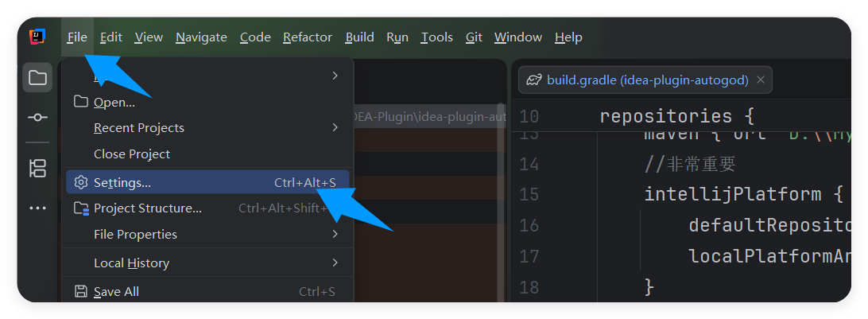Open the Project tool window folder icon
Image resolution: width=868 pixels, height=319 pixels.
(37, 78)
